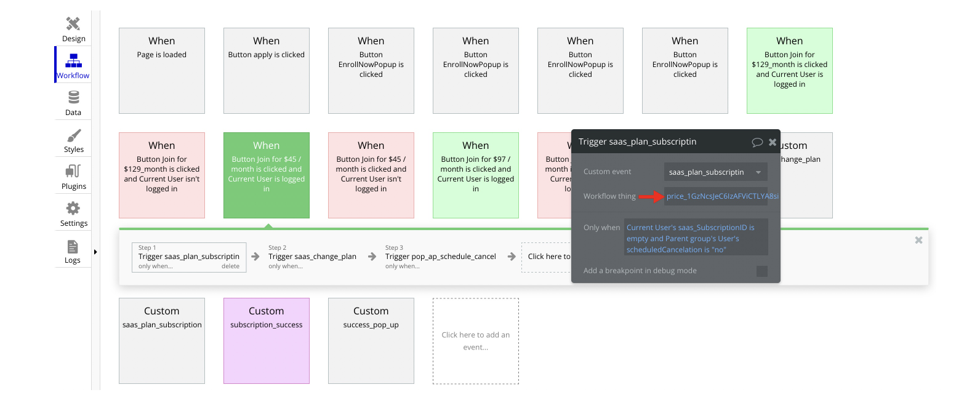Open the Styles brush icon
The width and height of the screenshot is (980, 395).
click(x=73, y=135)
